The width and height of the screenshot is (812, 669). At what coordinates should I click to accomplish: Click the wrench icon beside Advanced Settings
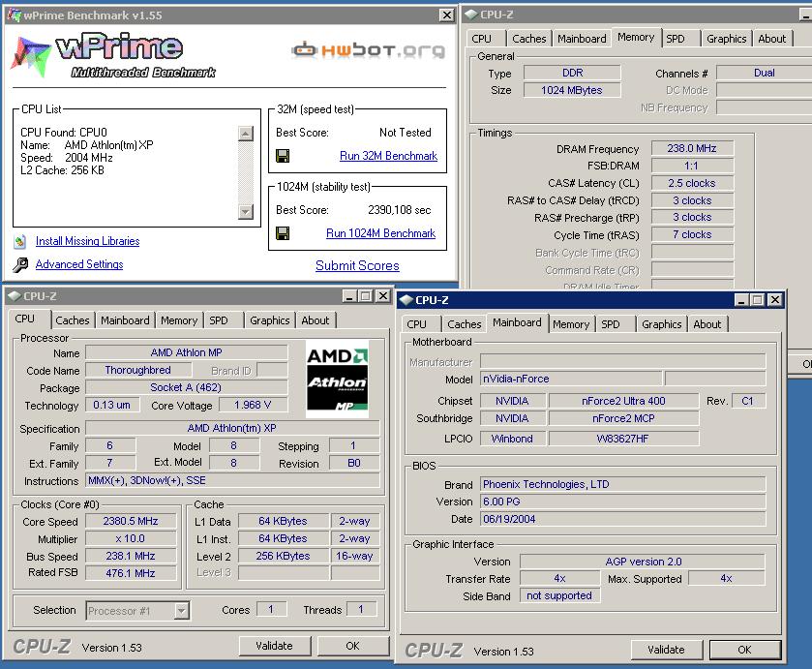[20, 264]
